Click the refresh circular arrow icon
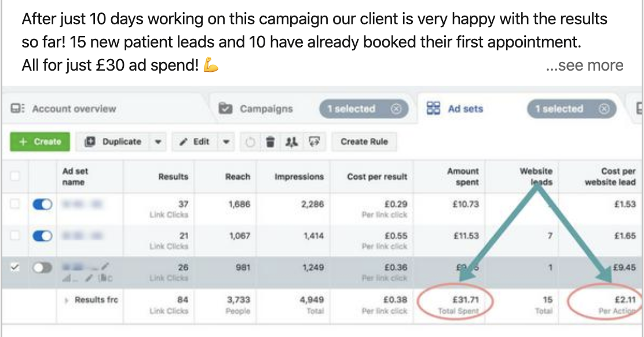644x337 pixels. point(250,142)
